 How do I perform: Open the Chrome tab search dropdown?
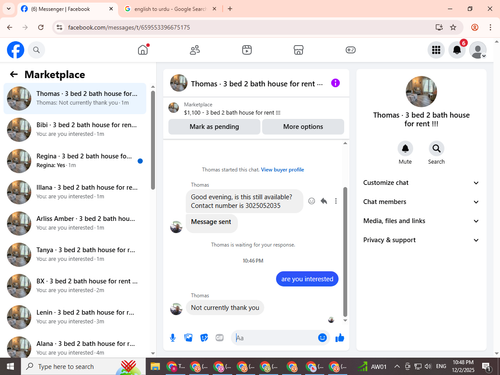coord(9,9)
